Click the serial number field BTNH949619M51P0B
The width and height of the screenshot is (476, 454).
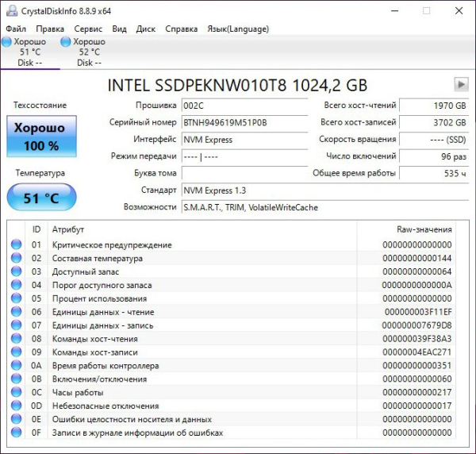(244, 123)
